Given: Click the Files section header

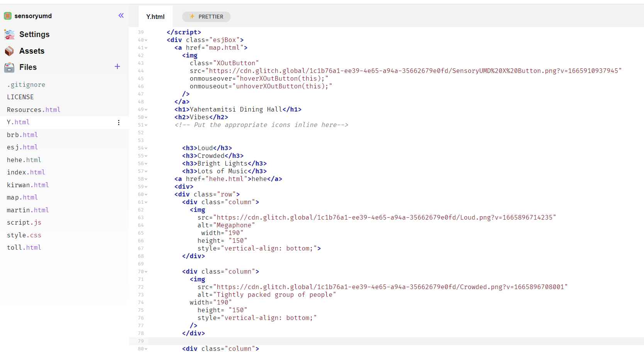Looking at the screenshot, I should (28, 67).
